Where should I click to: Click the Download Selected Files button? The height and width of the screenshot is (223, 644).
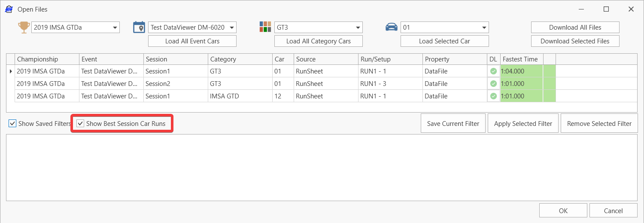click(575, 41)
